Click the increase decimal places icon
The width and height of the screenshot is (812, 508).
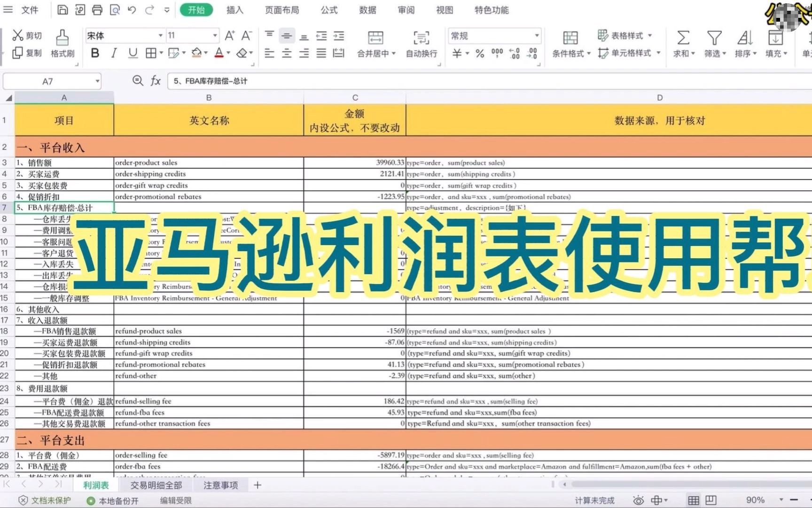click(x=515, y=53)
